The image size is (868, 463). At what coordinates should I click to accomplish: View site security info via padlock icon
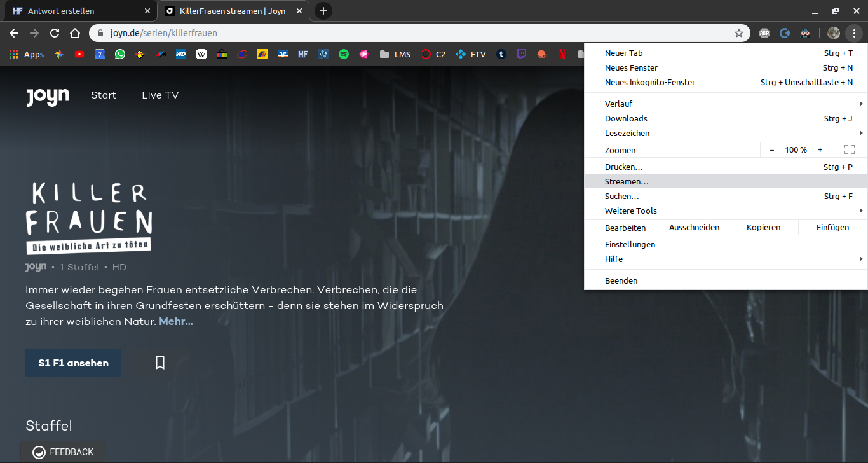pos(100,33)
